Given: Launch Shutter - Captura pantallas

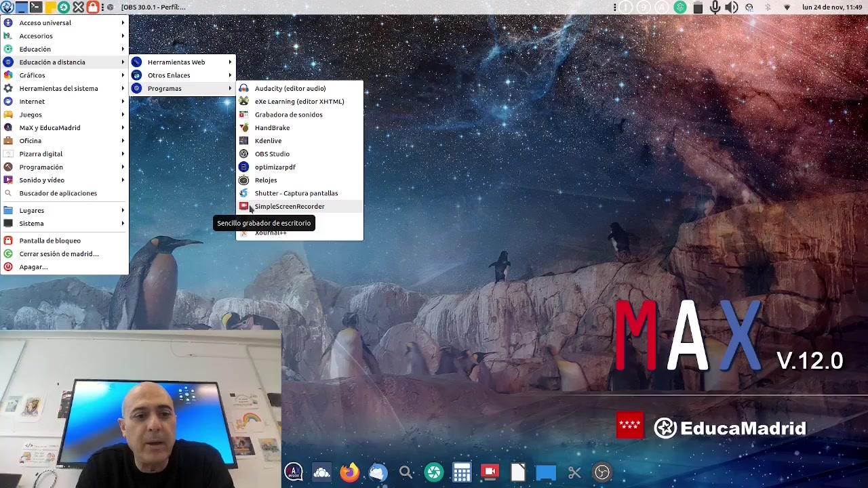Looking at the screenshot, I should (299, 193).
